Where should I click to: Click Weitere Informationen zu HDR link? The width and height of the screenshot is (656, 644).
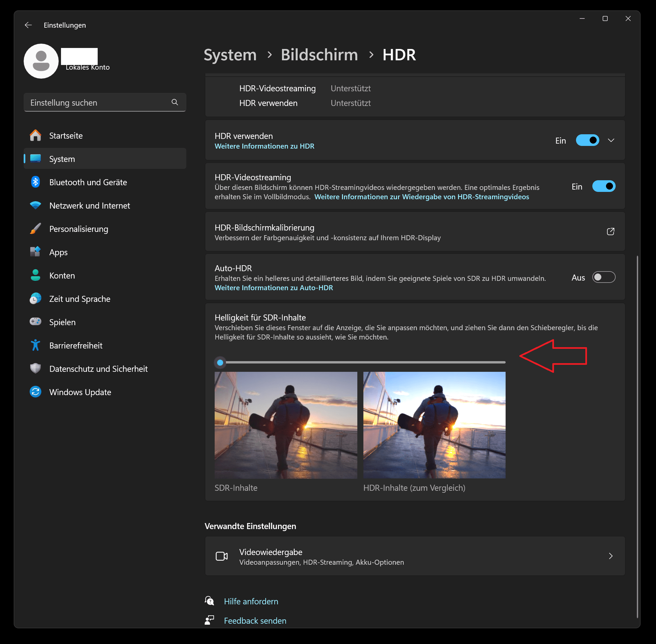(265, 146)
